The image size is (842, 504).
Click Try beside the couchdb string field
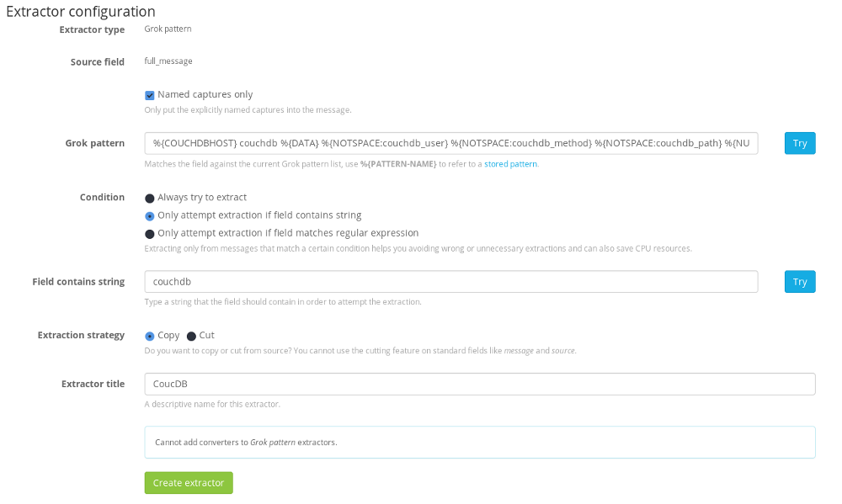(x=799, y=282)
